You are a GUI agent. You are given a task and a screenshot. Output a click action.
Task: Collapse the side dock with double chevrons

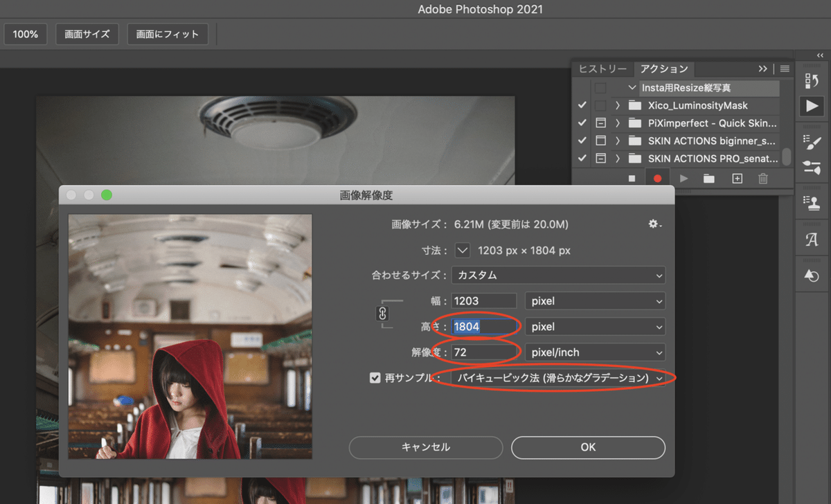pyautogui.click(x=821, y=55)
